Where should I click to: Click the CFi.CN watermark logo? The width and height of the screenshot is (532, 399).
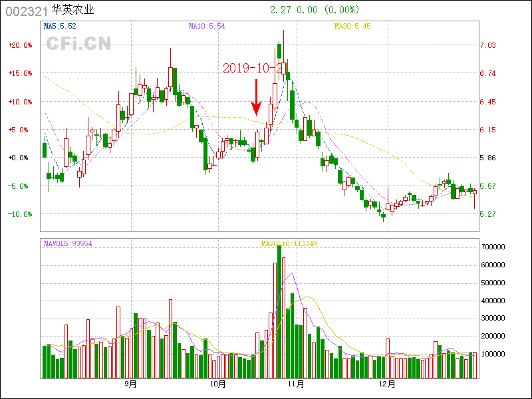tap(78, 44)
